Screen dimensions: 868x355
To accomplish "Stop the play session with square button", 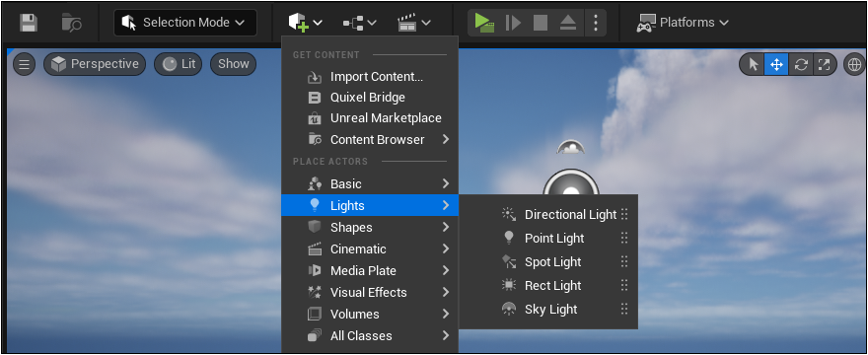I will pyautogui.click(x=541, y=23).
